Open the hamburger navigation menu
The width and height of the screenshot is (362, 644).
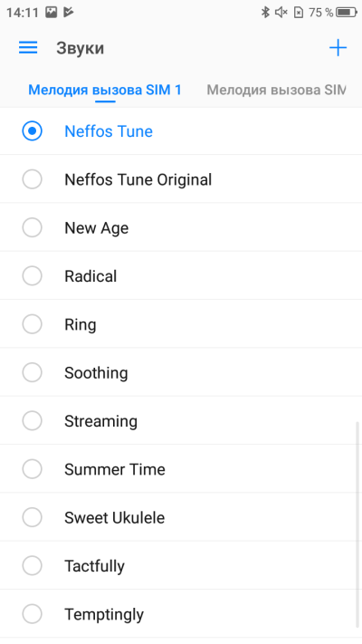[x=28, y=48]
